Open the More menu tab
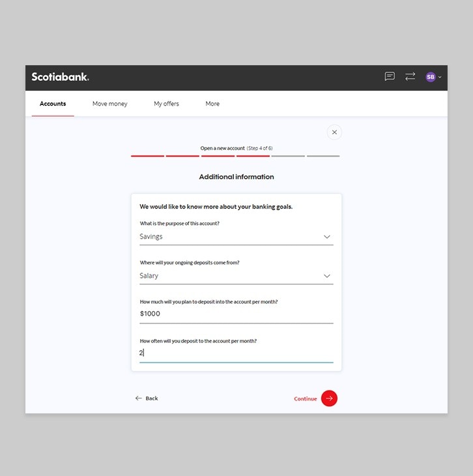 [x=212, y=104]
